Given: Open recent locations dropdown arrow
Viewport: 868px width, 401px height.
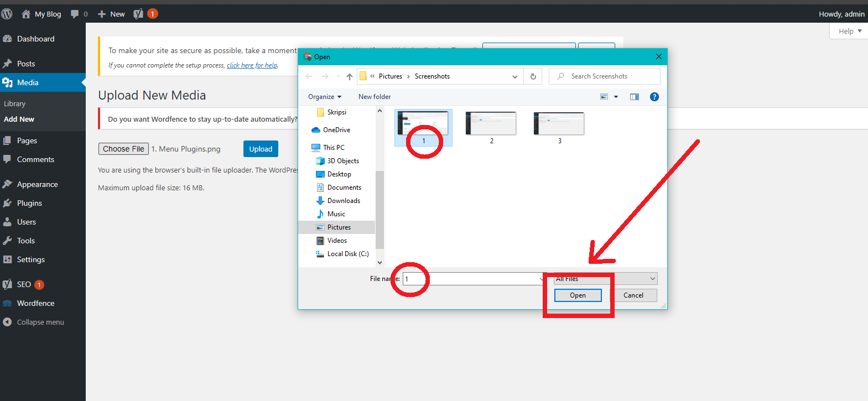Looking at the screenshot, I should coord(339,76).
